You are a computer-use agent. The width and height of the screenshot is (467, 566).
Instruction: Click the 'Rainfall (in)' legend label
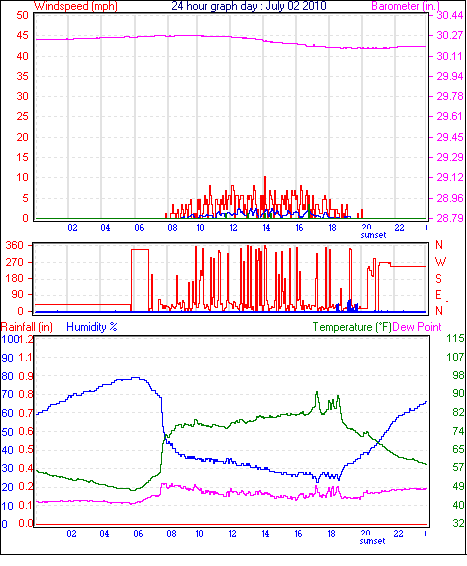(27, 327)
